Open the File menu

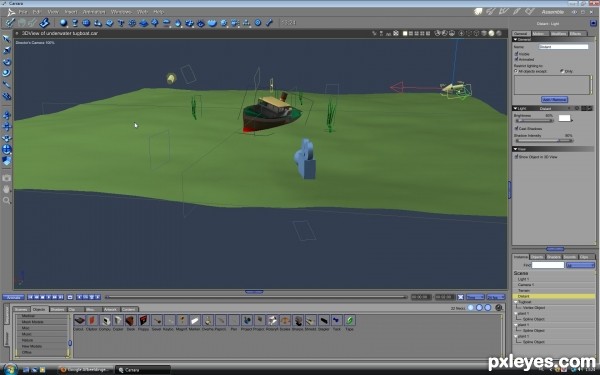click(23, 12)
